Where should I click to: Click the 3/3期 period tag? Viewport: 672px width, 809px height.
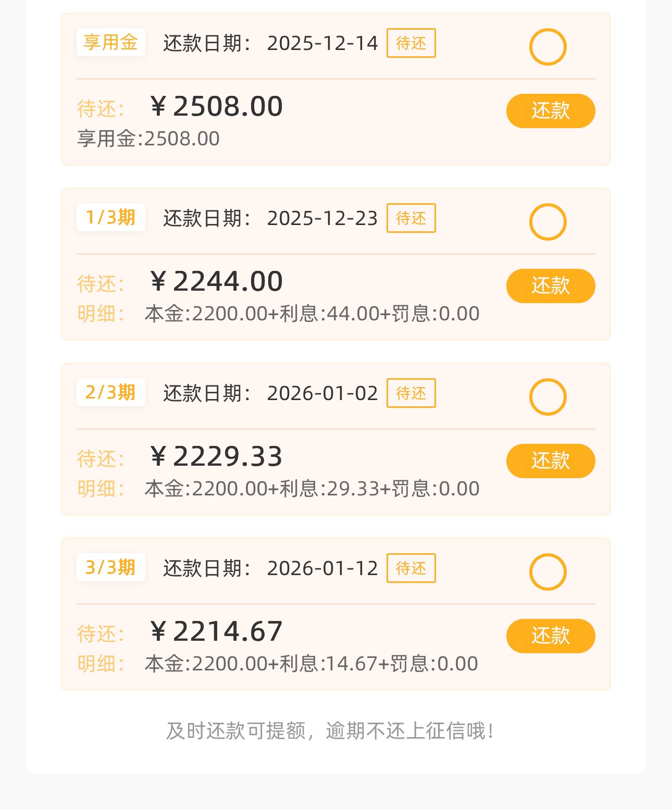(x=110, y=567)
